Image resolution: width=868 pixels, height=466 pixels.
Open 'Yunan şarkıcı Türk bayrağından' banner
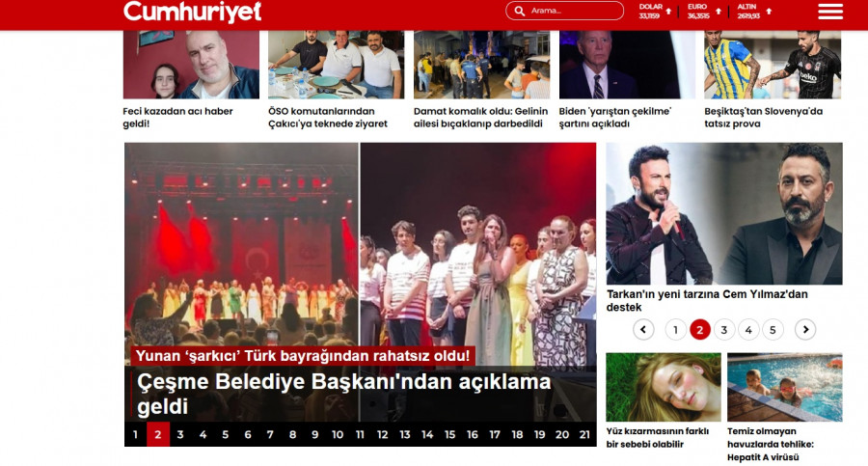[303, 356]
